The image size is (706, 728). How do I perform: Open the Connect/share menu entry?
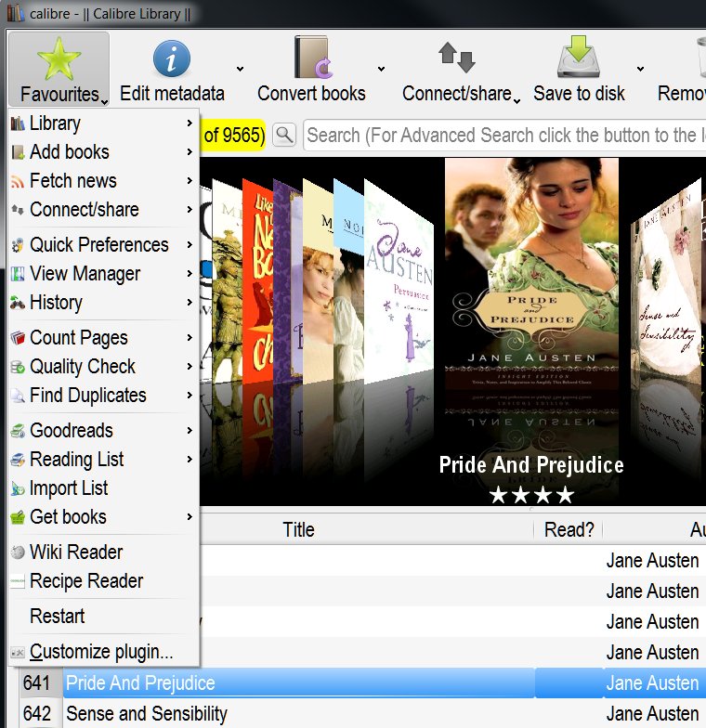click(x=104, y=210)
